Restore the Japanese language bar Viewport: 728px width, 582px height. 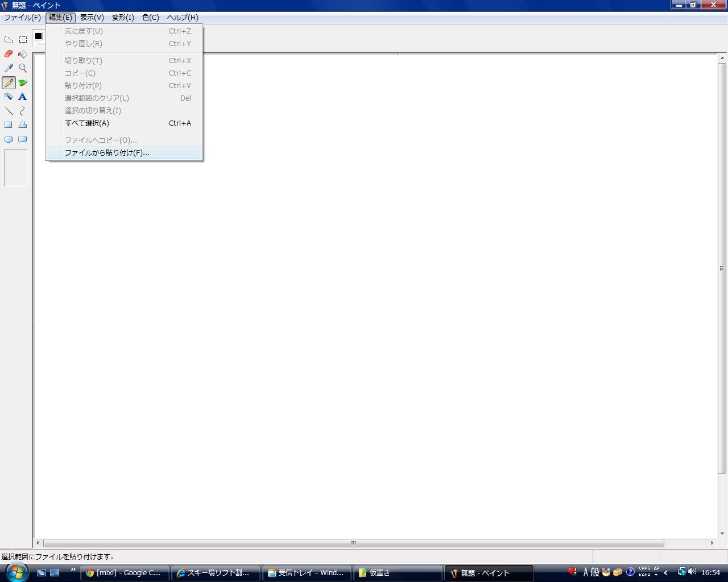(656, 568)
